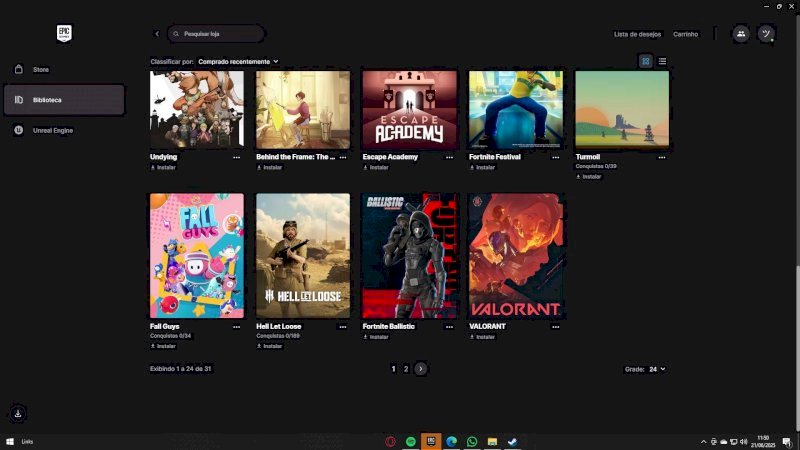Open options menu for Fall Guys
This screenshot has width=800, height=450.
pos(237,326)
